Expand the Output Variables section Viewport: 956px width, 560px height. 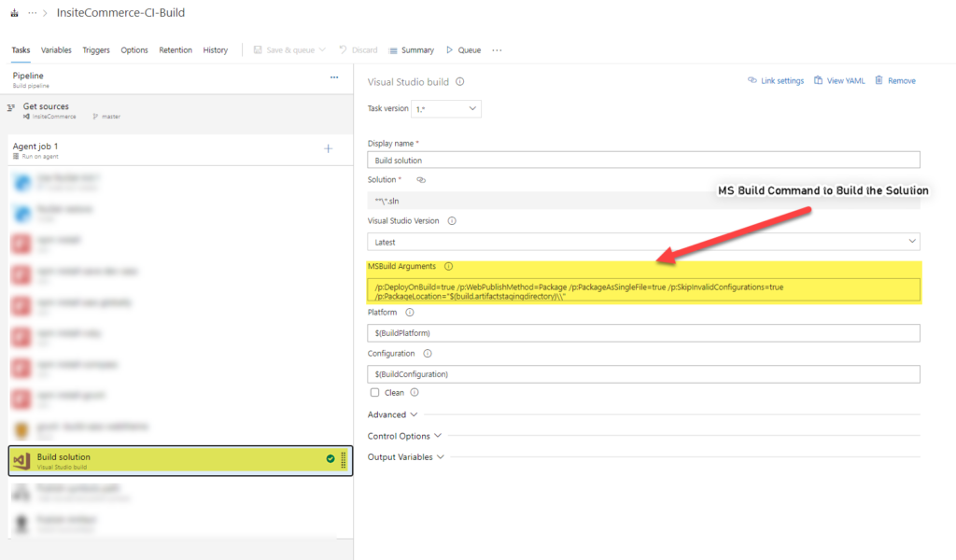(x=405, y=457)
